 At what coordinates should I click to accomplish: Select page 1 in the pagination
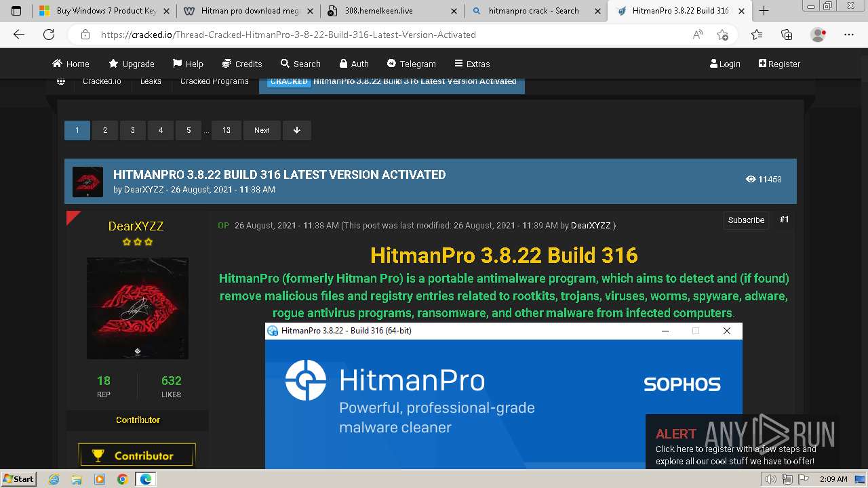(77, 130)
